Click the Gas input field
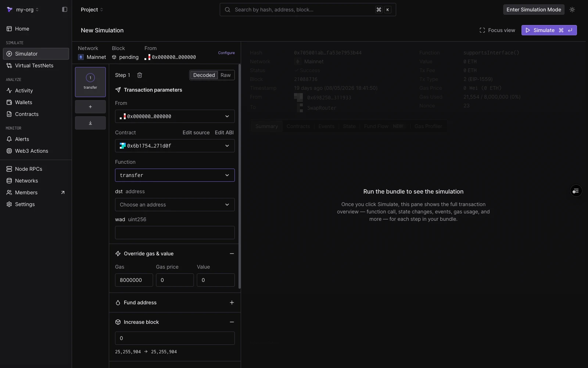 tap(134, 280)
